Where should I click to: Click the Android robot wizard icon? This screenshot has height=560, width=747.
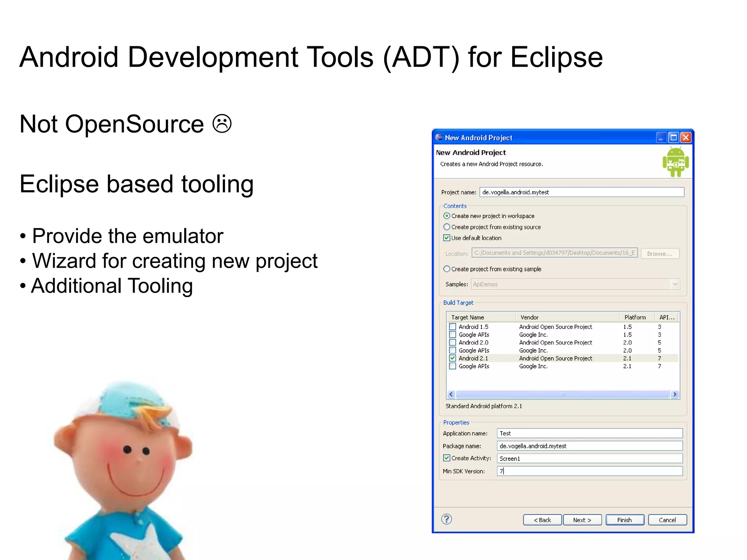point(676,162)
